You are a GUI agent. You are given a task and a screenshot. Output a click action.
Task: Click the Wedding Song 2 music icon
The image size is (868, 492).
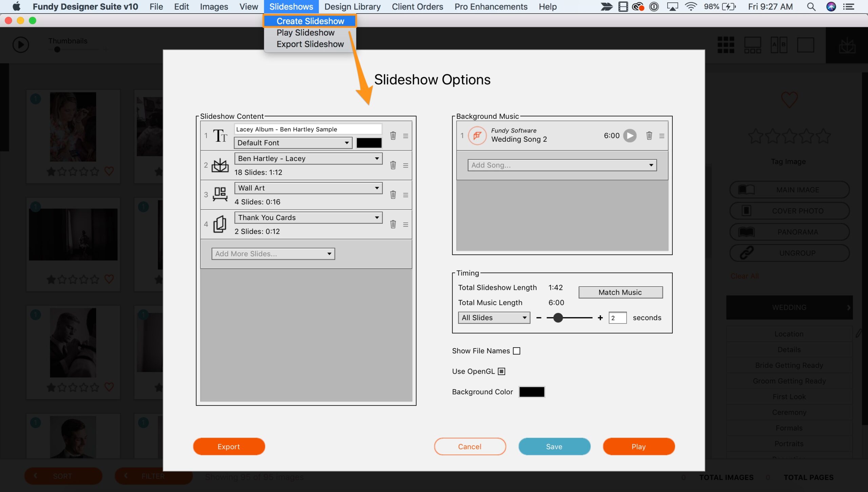(477, 136)
